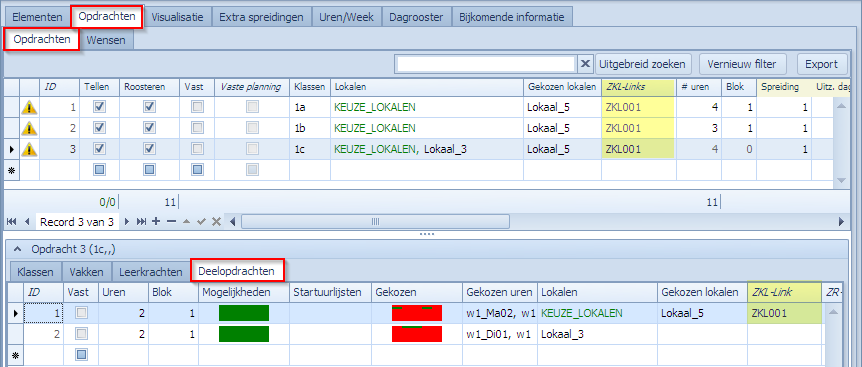Select ZKL001 cell in Deelopdrachten grid

784,313
